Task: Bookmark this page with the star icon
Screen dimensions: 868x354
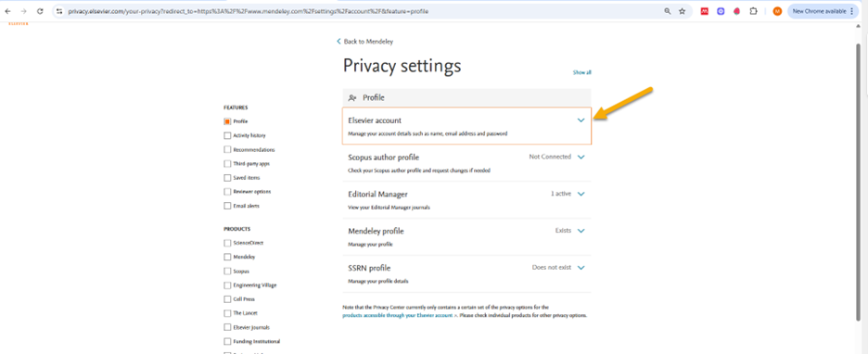Action: click(x=682, y=11)
